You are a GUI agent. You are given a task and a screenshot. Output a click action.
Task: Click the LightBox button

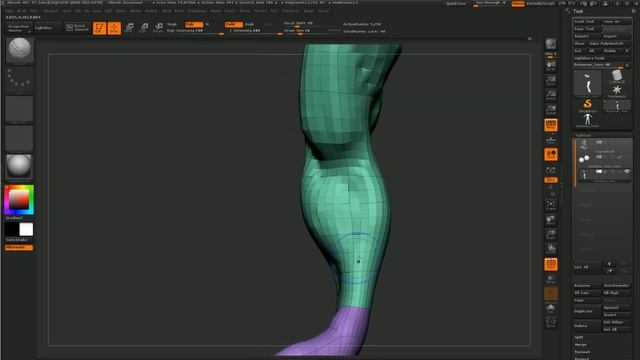[x=47, y=28]
